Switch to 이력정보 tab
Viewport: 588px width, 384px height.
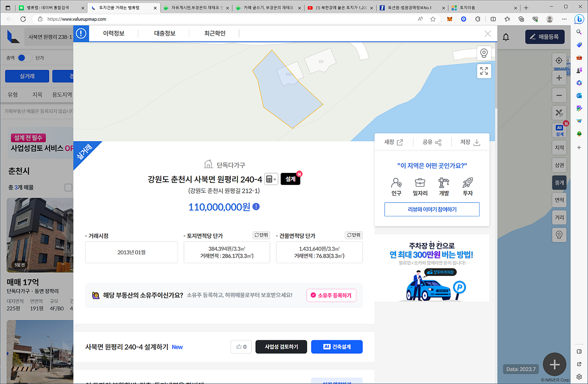point(114,34)
